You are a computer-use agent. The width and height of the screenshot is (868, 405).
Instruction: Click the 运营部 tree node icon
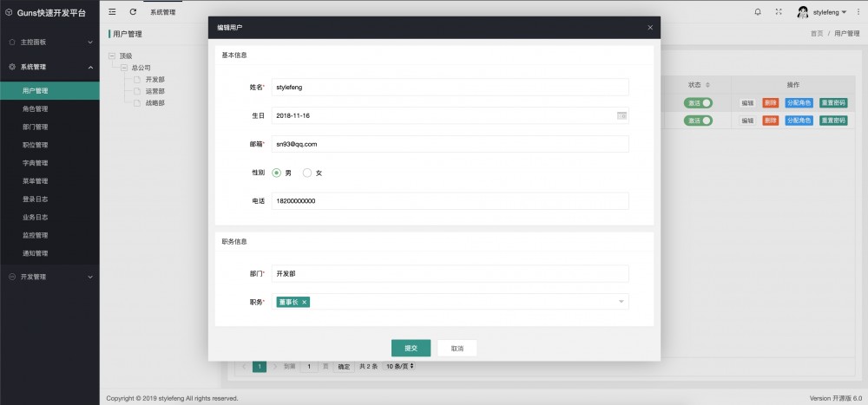137,91
